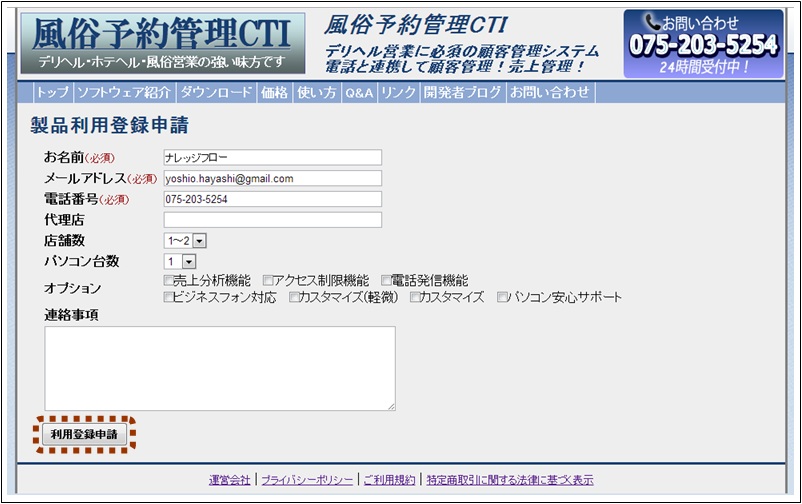
Task: Click the phone contact banner 075-203-5254
Action: [703, 44]
